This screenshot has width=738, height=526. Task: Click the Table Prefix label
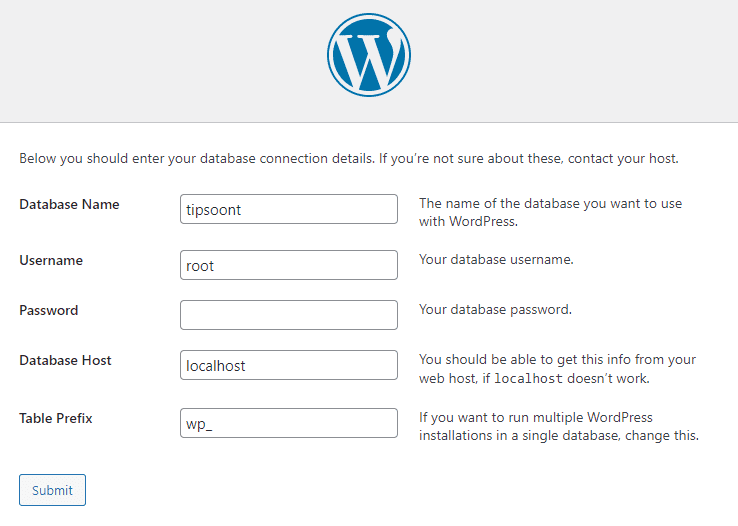point(56,418)
